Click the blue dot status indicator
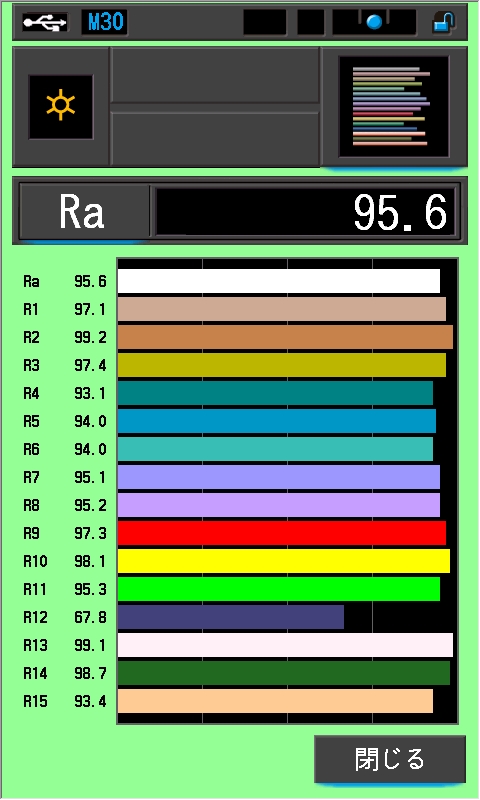Image resolution: width=480 pixels, height=800 pixels. tap(374, 22)
